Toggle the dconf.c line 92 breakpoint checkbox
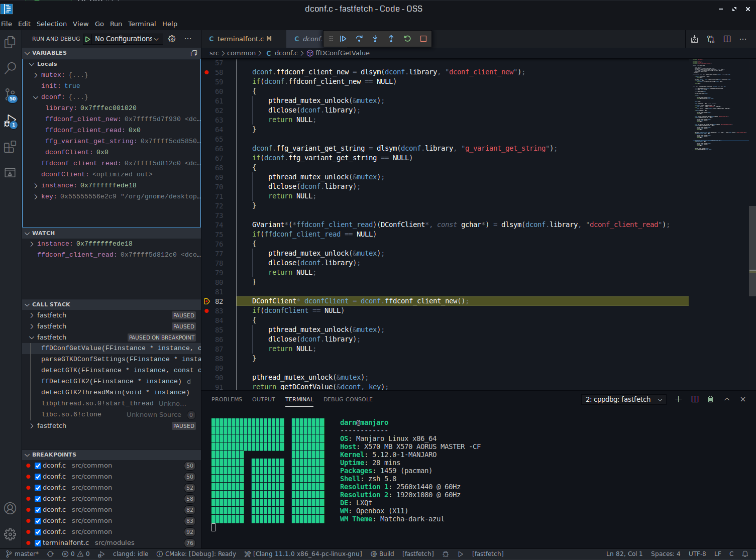Image resolution: width=756 pixels, height=560 pixels. pyautogui.click(x=37, y=532)
